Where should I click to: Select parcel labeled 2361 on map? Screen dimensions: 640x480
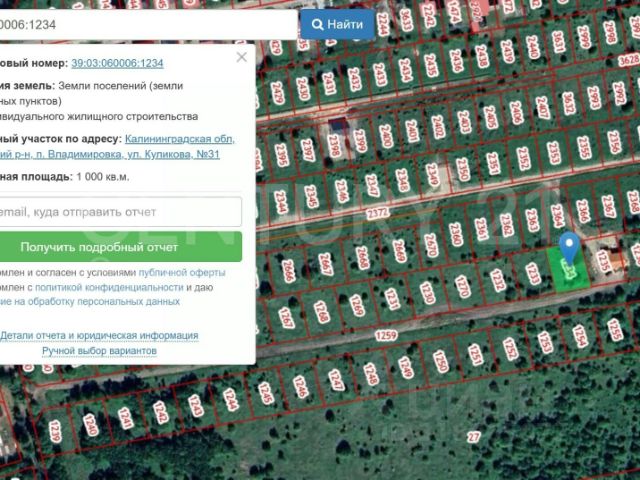(481, 229)
